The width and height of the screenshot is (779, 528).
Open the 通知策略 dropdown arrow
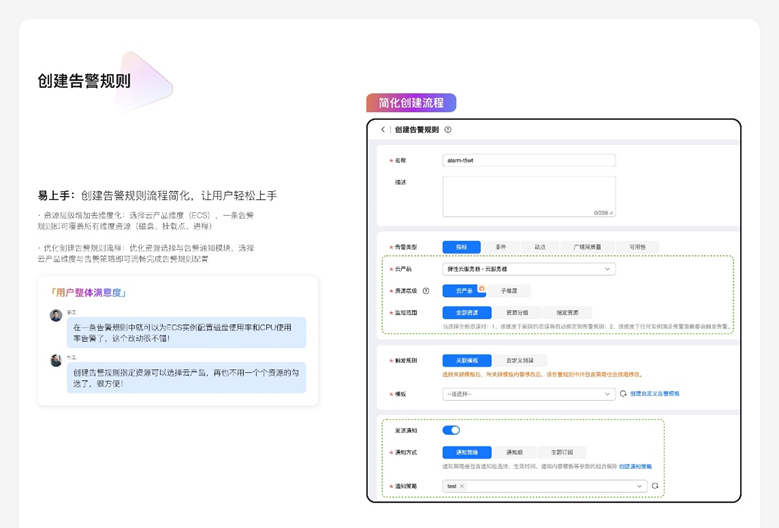(639, 486)
